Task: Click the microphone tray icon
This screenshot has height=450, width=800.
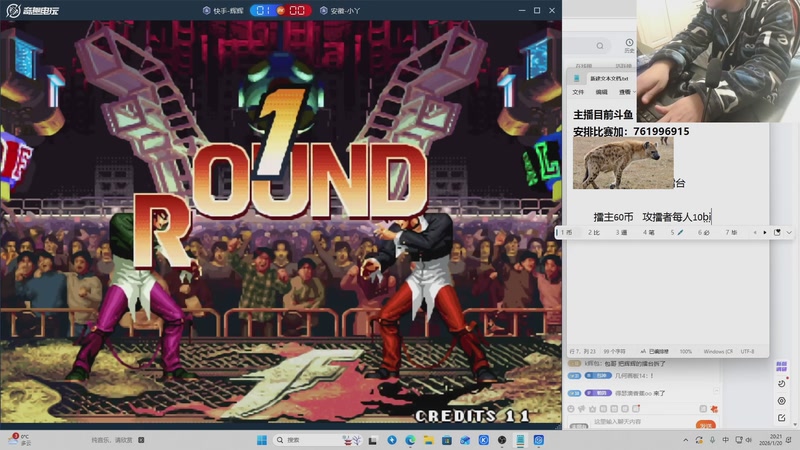Action: tap(712, 440)
